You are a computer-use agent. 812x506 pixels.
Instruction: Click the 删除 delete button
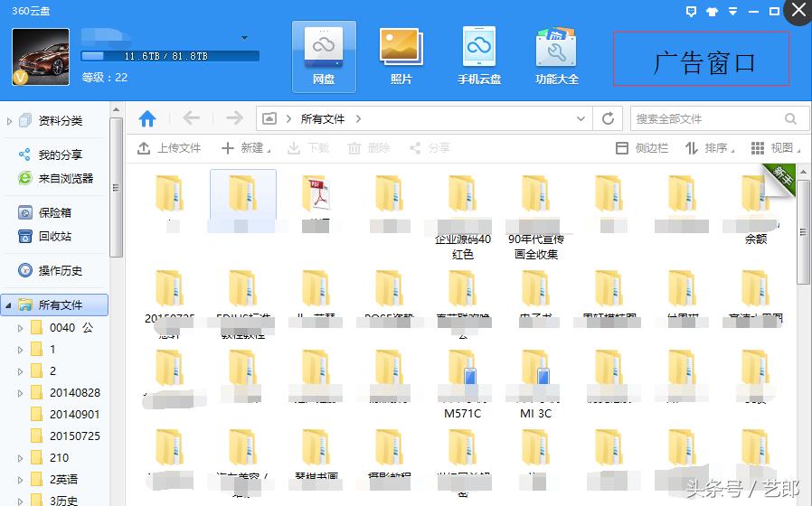(369, 148)
